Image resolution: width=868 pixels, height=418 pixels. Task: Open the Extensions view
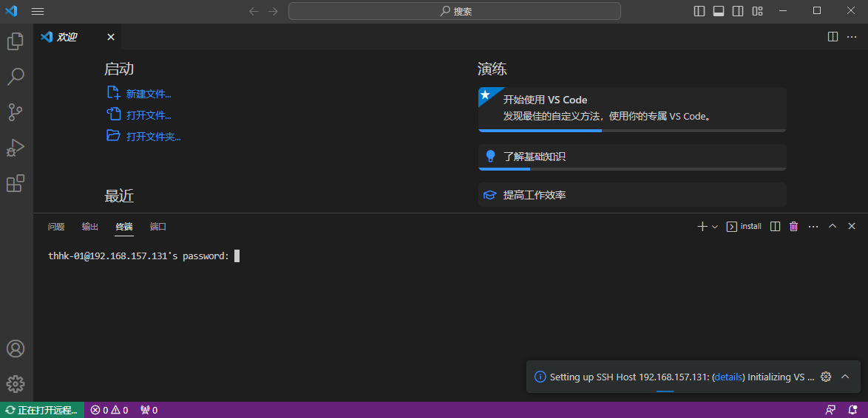(x=16, y=183)
